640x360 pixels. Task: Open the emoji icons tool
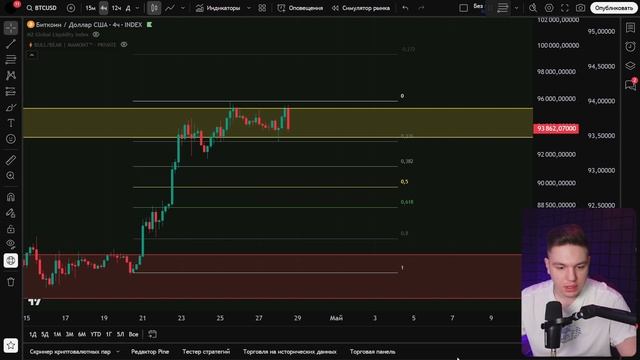[x=11, y=139]
